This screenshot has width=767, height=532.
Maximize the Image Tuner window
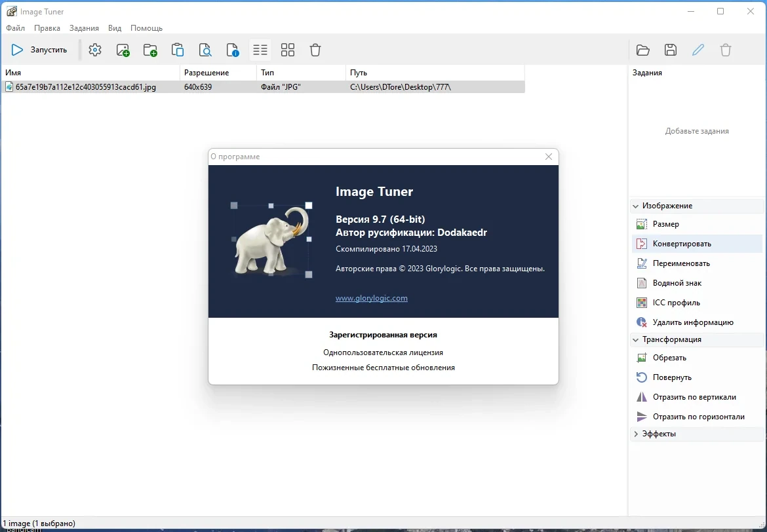point(720,11)
